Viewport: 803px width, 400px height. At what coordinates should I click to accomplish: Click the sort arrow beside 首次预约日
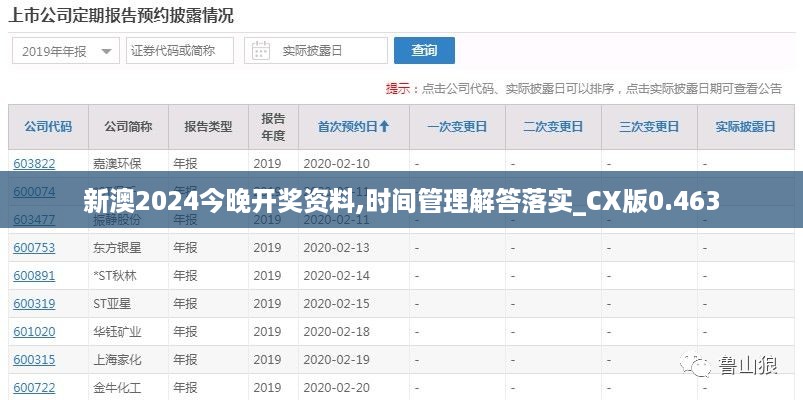[384, 127]
